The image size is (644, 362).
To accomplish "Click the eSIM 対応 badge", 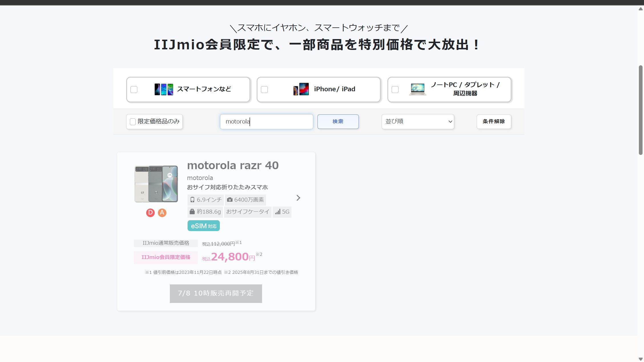I will (204, 226).
